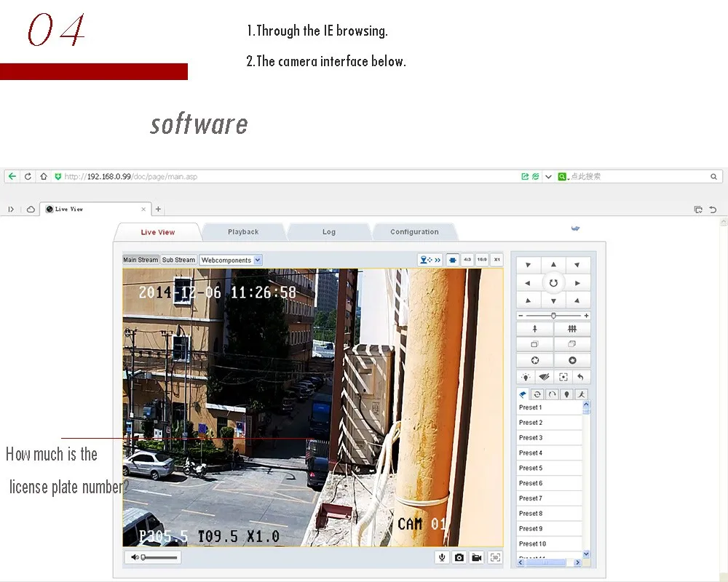Expand the browser address bar dropdown arrow
This screenshot has width=728, height=582.
point(548,177)
